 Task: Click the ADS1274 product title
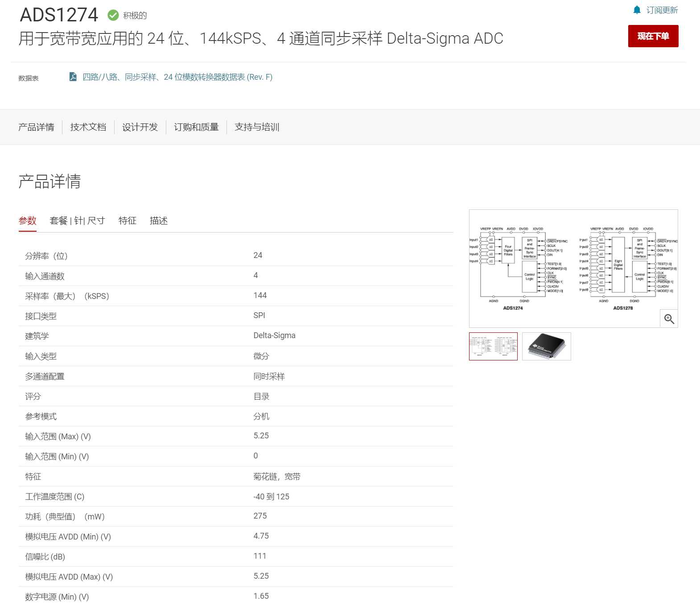[59, 15]
